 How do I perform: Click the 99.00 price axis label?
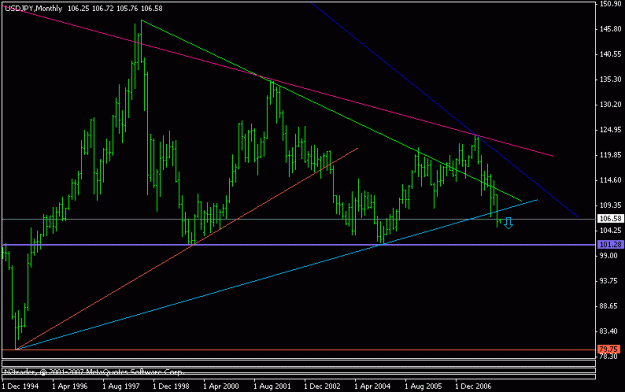609,255
